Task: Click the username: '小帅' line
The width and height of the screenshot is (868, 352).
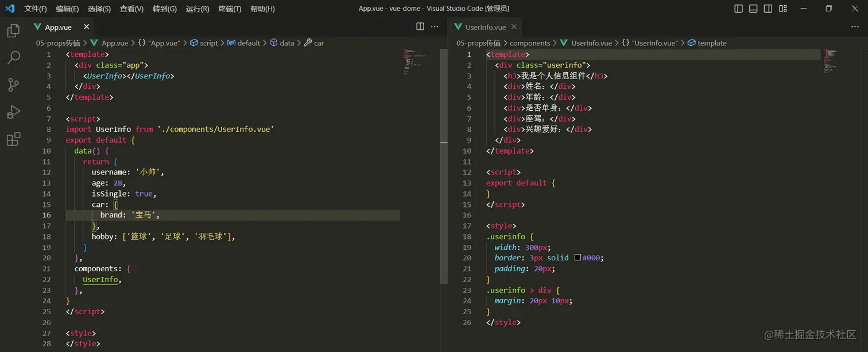Action: click(x=128, y=172)
